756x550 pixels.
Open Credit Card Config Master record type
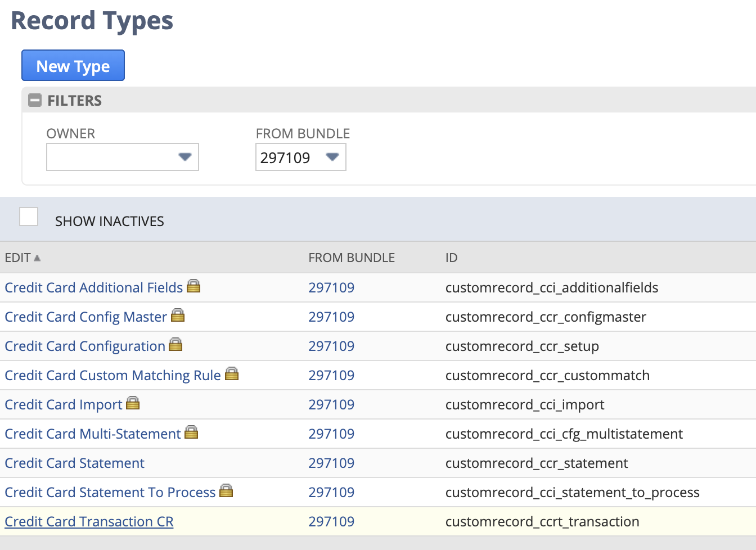coord(86,317)
